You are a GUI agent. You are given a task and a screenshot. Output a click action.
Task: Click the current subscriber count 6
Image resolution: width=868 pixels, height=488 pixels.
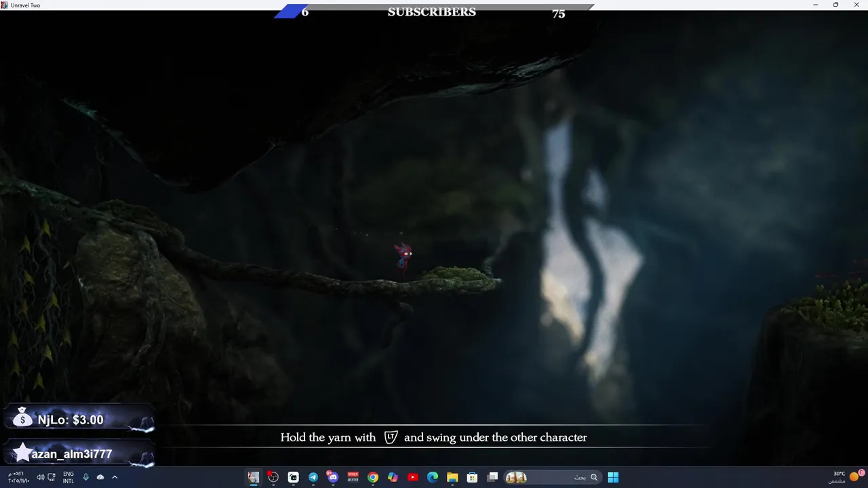click(305, 12)
